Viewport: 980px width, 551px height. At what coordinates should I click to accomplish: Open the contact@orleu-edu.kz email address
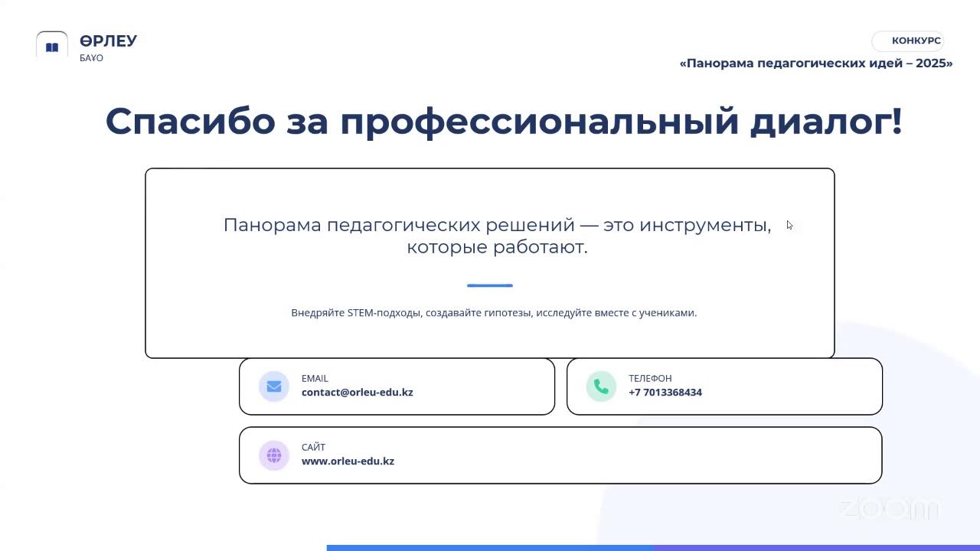tap(357, 393)
